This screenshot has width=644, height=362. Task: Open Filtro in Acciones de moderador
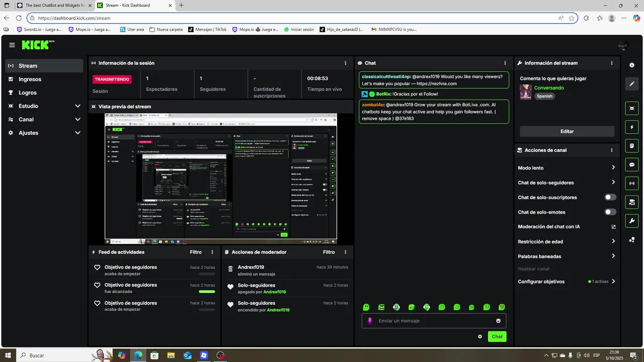coord(329,252)
